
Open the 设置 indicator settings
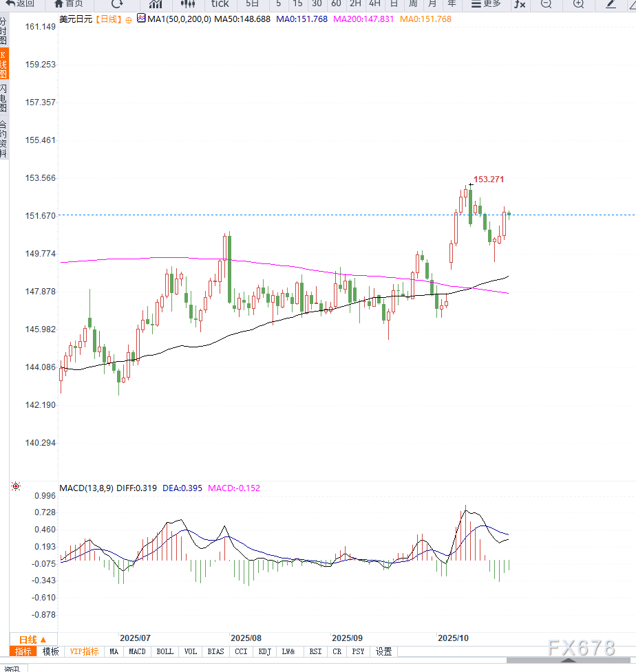point(383,651)
